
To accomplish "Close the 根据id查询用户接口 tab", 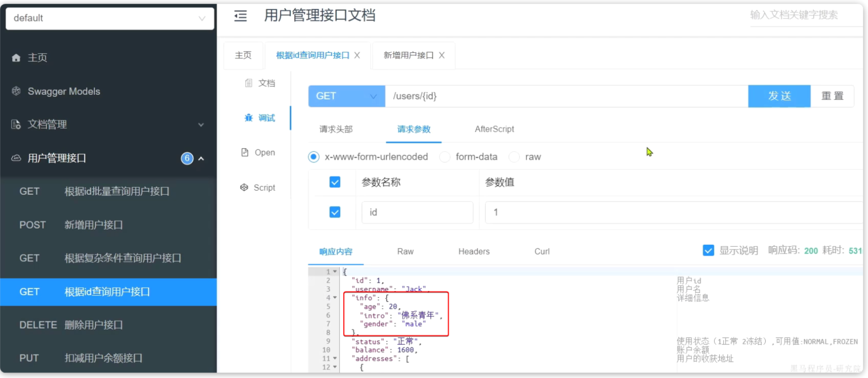I will pyautogui.click(x=357, y=56).
